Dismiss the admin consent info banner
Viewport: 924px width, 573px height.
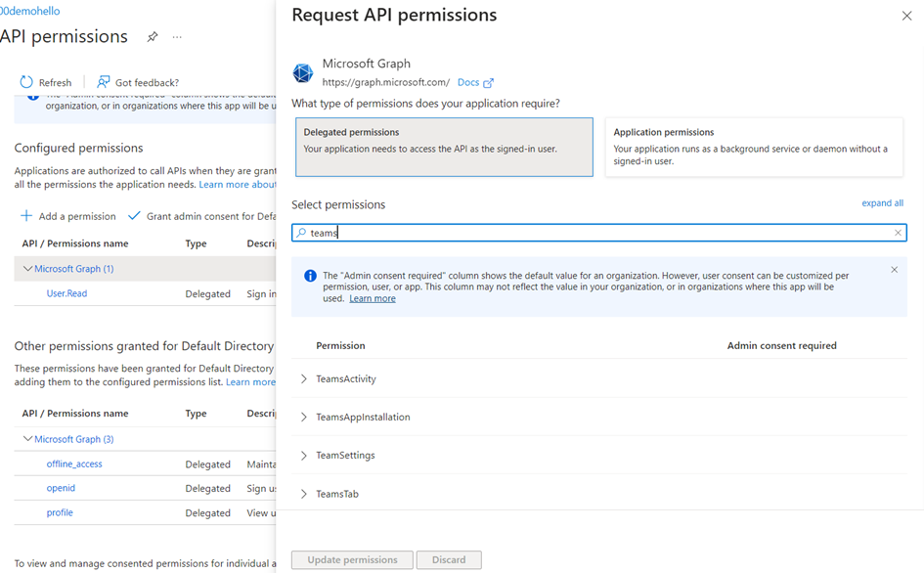point(894,270)
